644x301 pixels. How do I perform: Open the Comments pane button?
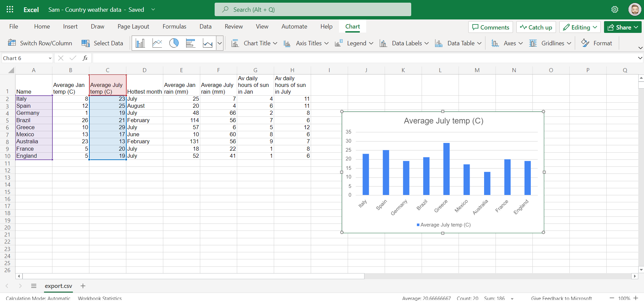[x=491, y=27]
